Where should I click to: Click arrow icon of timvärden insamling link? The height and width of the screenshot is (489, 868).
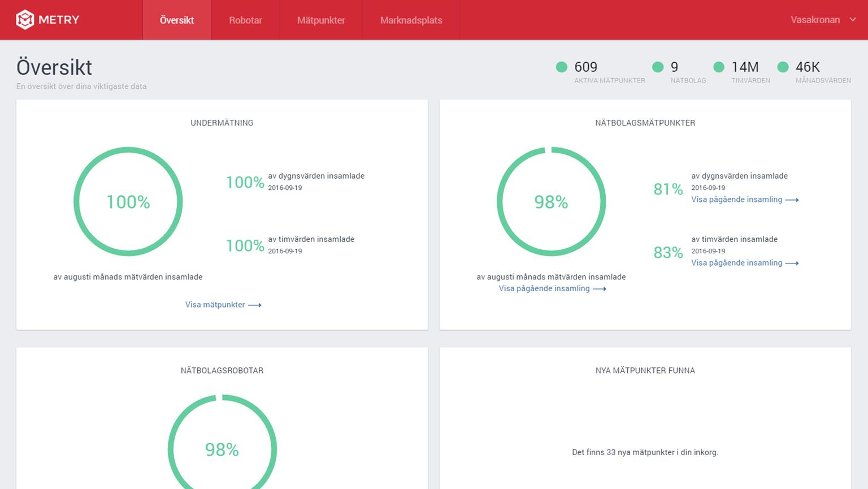tap(792, 263)
